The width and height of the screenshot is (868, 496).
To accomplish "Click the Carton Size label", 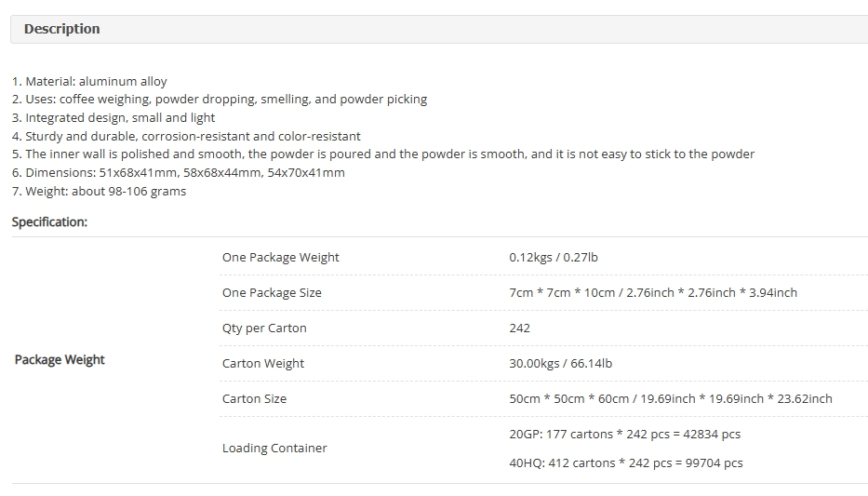I will point(254,398).
